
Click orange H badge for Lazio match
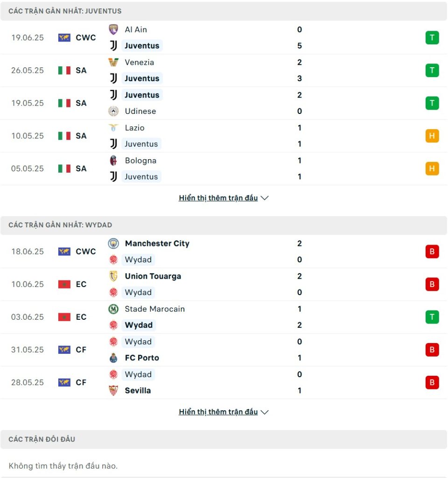432,136
